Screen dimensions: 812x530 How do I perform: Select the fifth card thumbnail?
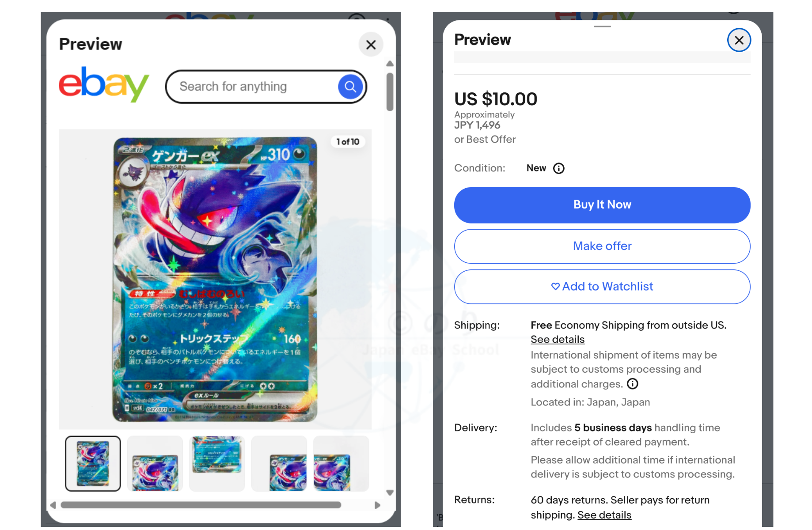click(x=341, y=463)
